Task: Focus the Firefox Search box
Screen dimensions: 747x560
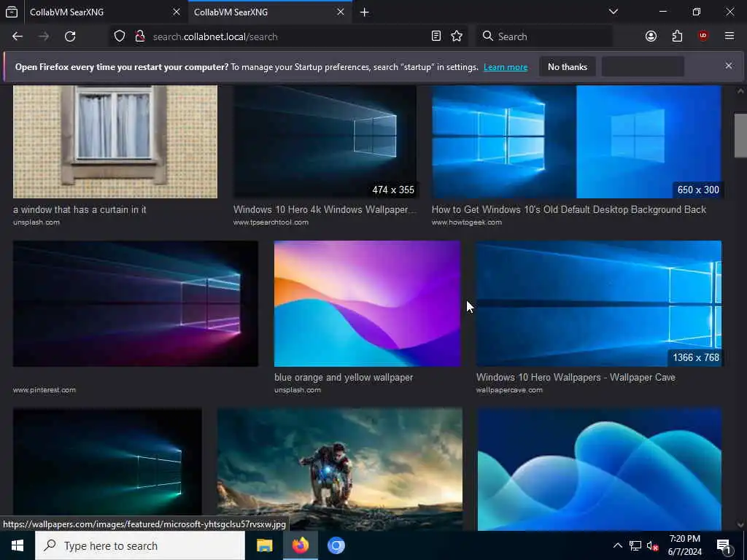Action: coord(544,36)
